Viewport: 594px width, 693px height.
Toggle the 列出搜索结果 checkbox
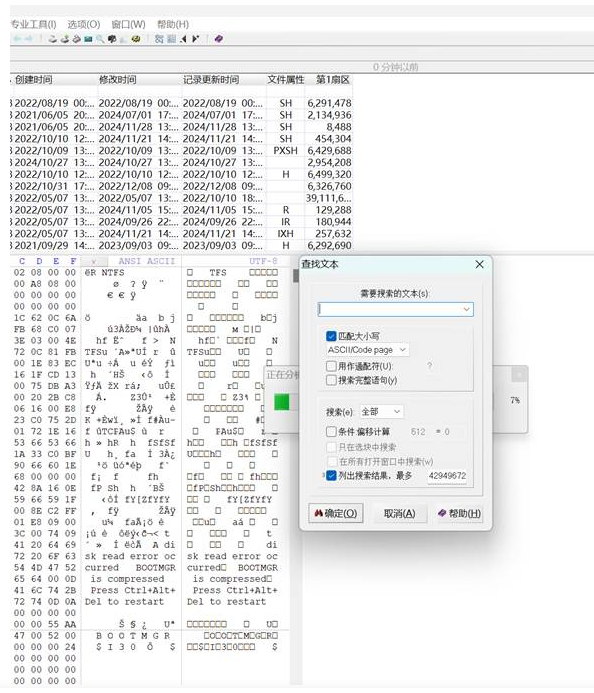click(x=331, y=476)
